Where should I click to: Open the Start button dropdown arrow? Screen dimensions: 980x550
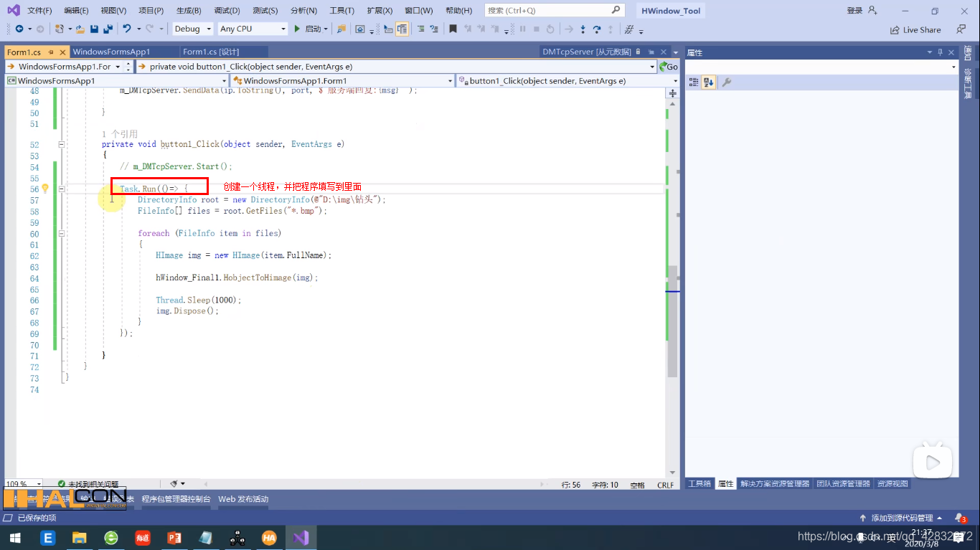[326, 29]
